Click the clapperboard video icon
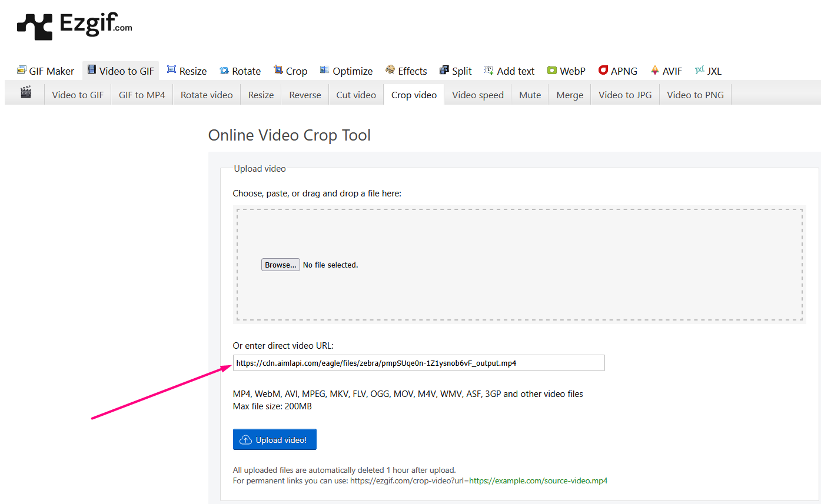821x504 pixels. click(x=25, y=92)
